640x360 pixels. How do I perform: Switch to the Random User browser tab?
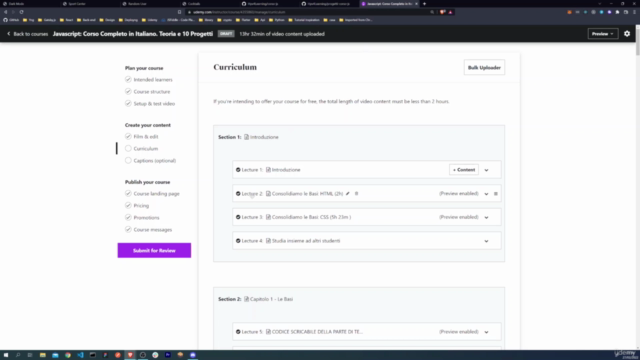(149, 4)
